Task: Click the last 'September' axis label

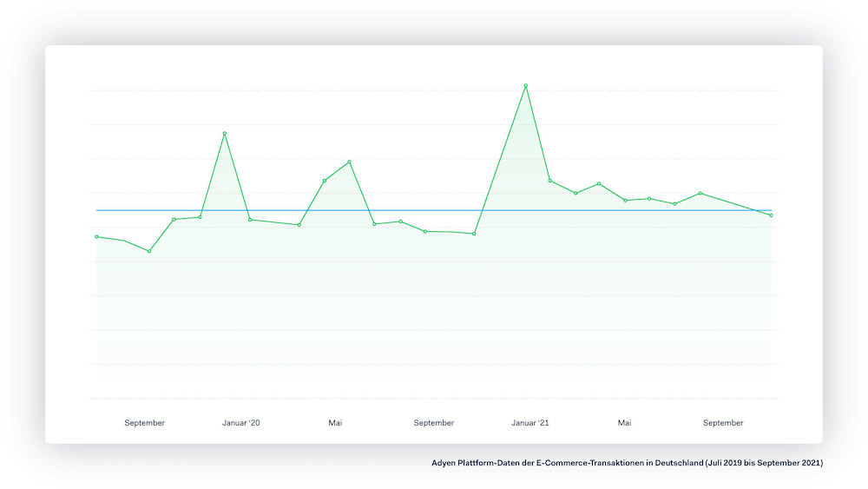Action: [723, 422]
